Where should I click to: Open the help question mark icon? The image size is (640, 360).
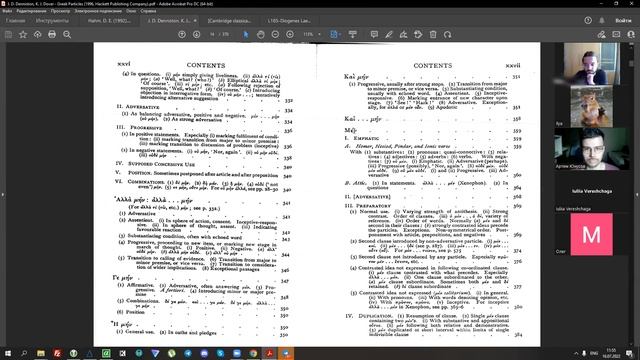588,20
